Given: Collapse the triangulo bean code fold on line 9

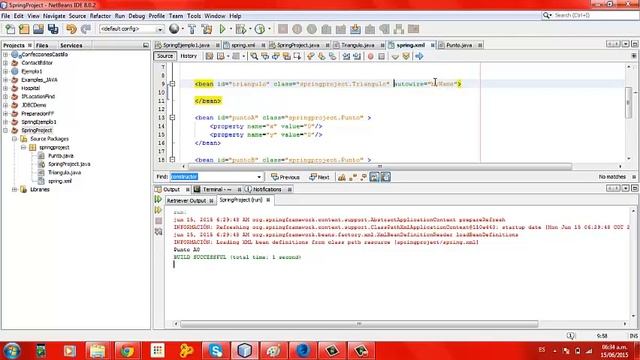Looking at the screenshot, I should click(x=172, y=84).
